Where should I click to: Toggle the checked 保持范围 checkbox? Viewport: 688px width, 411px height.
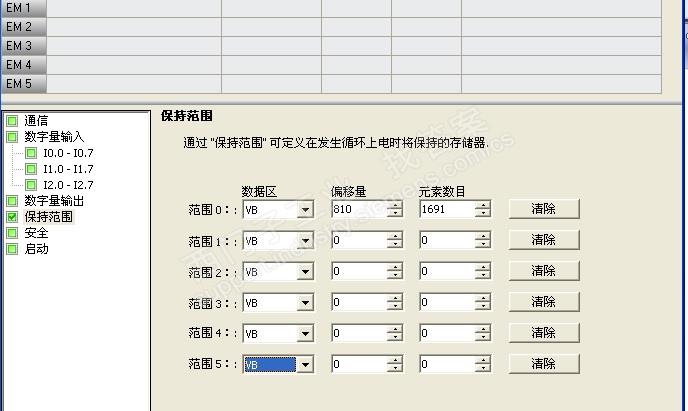[12, 216]
